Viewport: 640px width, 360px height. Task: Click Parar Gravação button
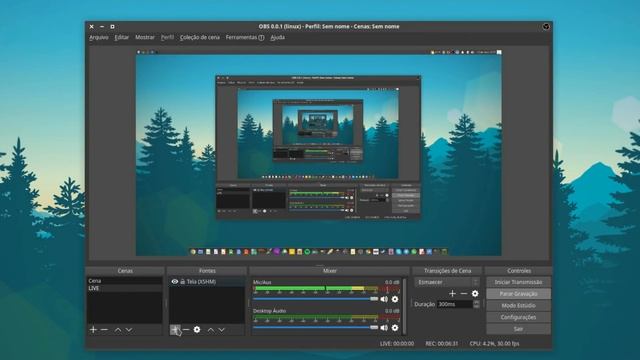(518, 294)
